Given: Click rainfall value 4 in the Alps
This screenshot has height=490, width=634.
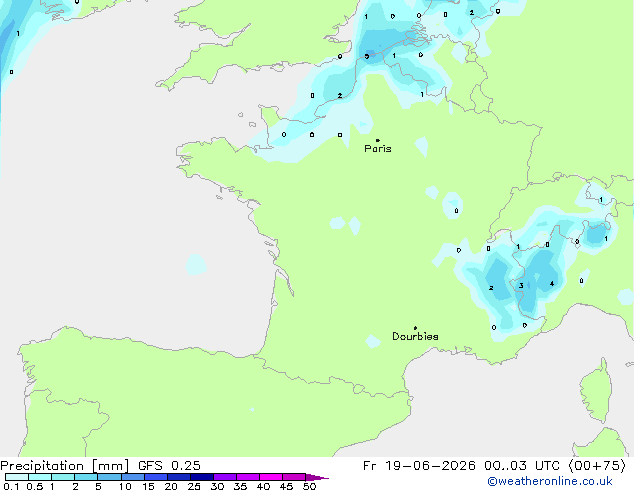Looking at the screenshot, I should coord(552,284).
